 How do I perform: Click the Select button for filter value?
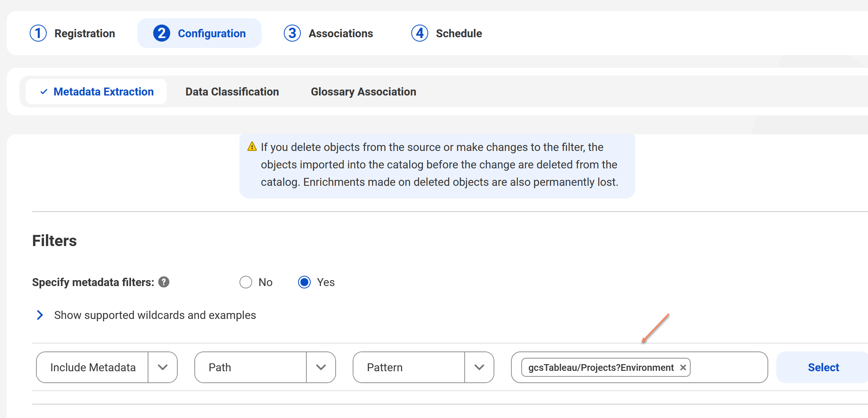click(823, 367)
